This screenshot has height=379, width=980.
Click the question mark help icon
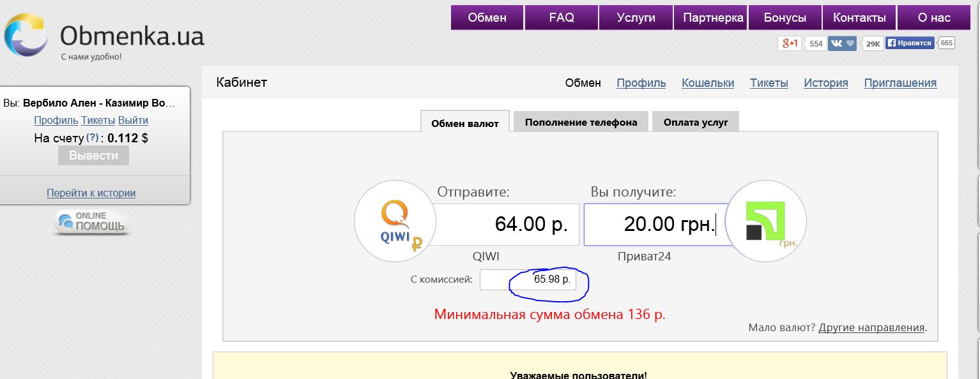93,138
